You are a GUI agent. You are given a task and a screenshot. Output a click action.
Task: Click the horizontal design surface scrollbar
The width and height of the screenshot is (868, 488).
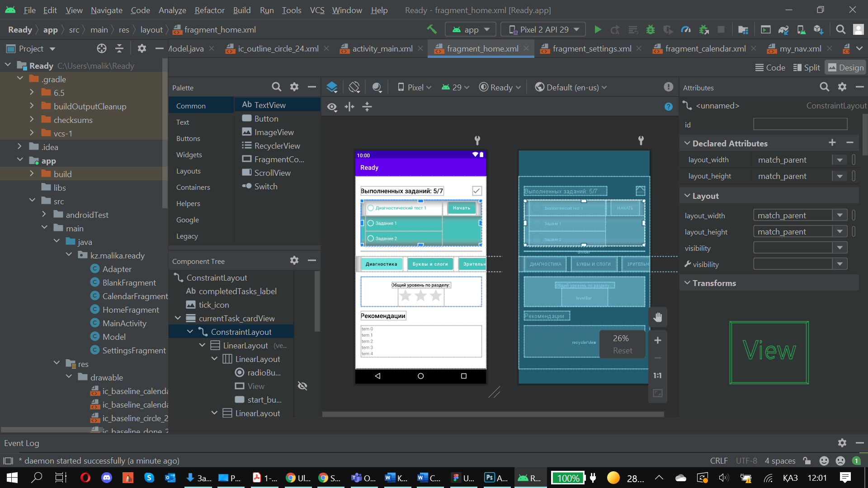tap(493, 414)
